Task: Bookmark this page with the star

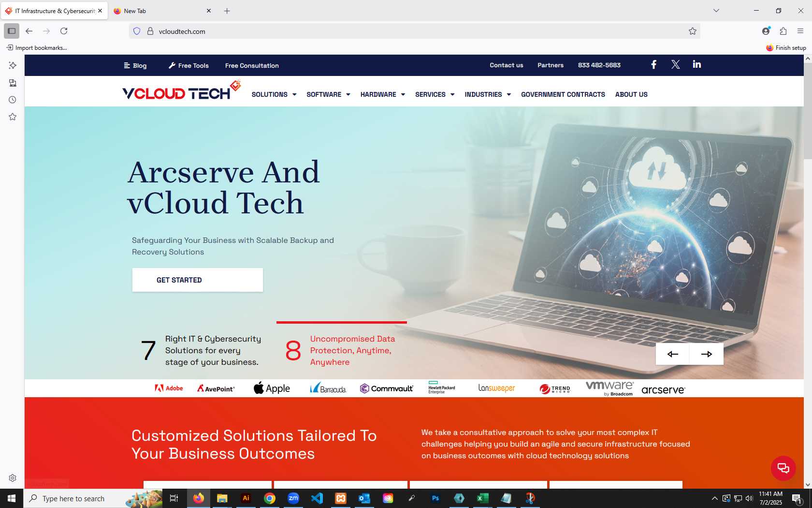Action: click(x=692, y=31)
